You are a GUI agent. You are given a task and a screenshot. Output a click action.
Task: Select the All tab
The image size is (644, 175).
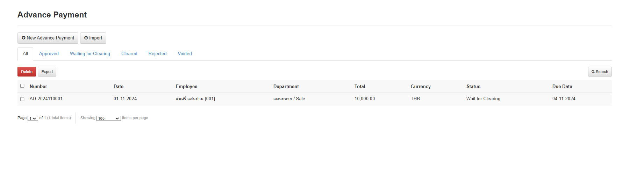tap(25, 54)
